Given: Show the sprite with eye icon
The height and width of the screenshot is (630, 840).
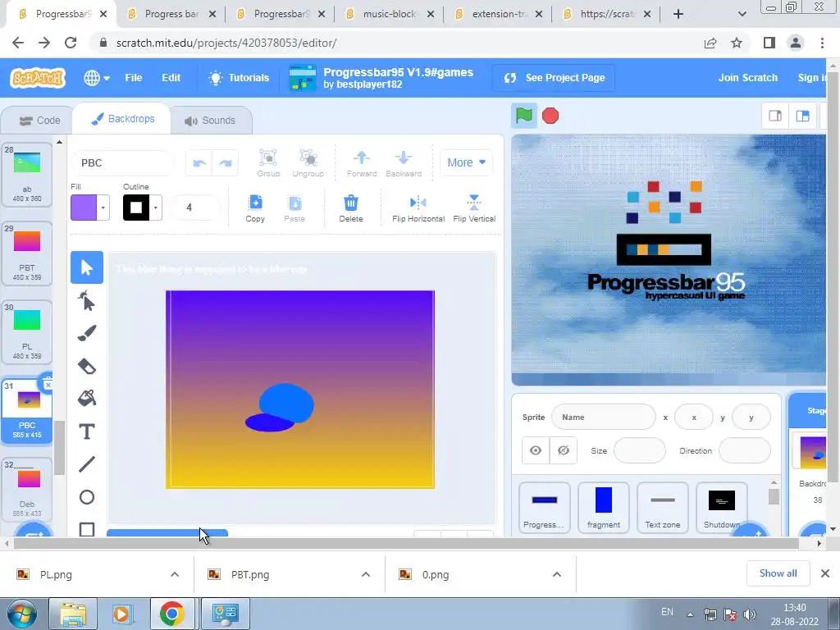Looking at the screenshot, I should coord(535,450).
